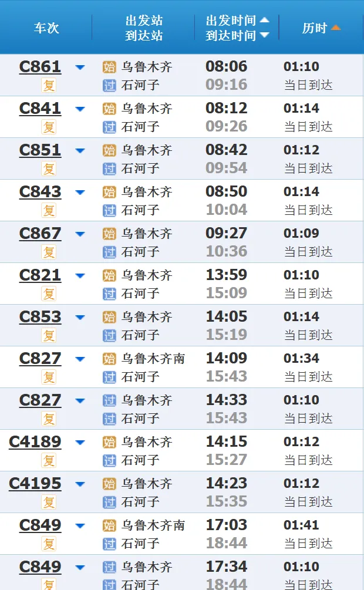Expand stop details arrow for C861
Image resolution: width=364 pixels, height=590 pixels.
[x=80, y=68]
